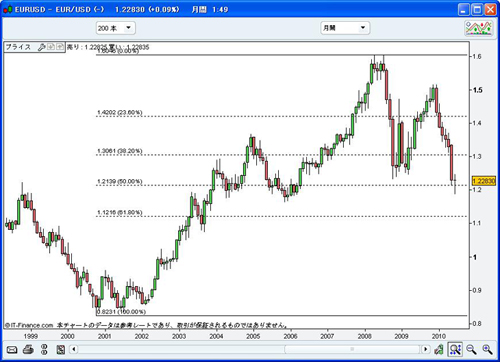Click the zoom out magnifier icon
The width and height of the screenshot is (500, 362).
click(471, 349)
